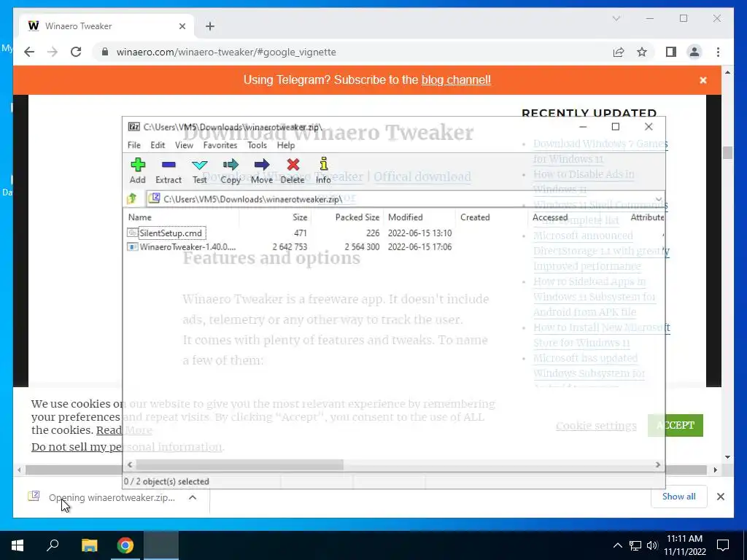This screenshot has height=560, width=747.
Task: Reload the Winaero page
Action: (76, 52)
